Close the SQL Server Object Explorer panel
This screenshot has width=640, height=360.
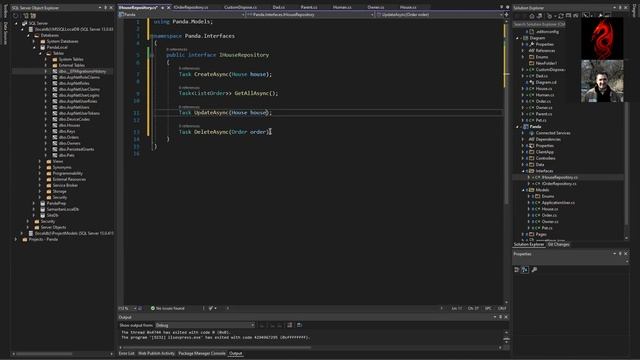click(111, 8)
